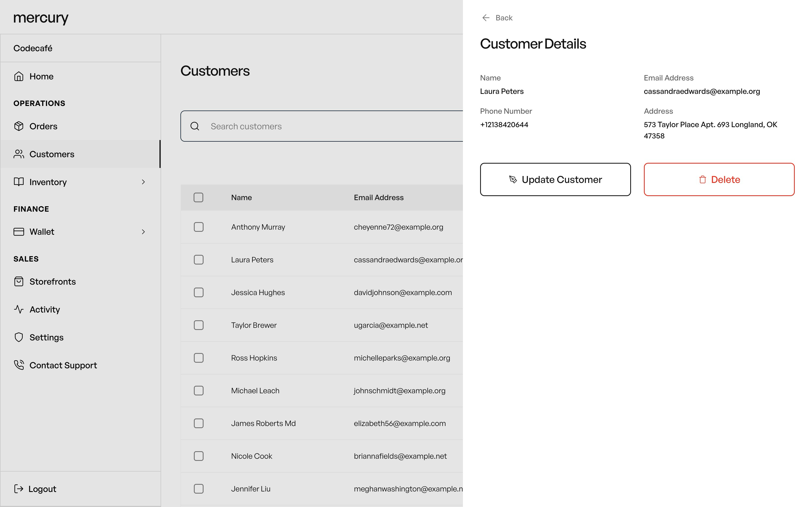Open the Customers sidebar item

[x=52, y=154]
